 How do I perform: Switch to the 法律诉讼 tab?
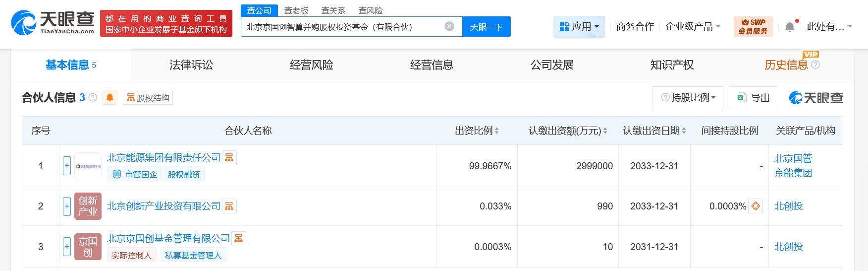(x=191, y=65)
